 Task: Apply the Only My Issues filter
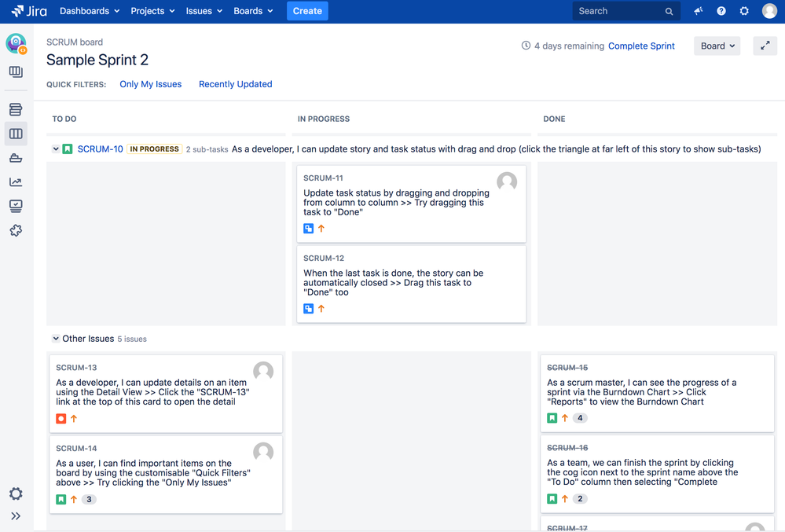(151, 84)
